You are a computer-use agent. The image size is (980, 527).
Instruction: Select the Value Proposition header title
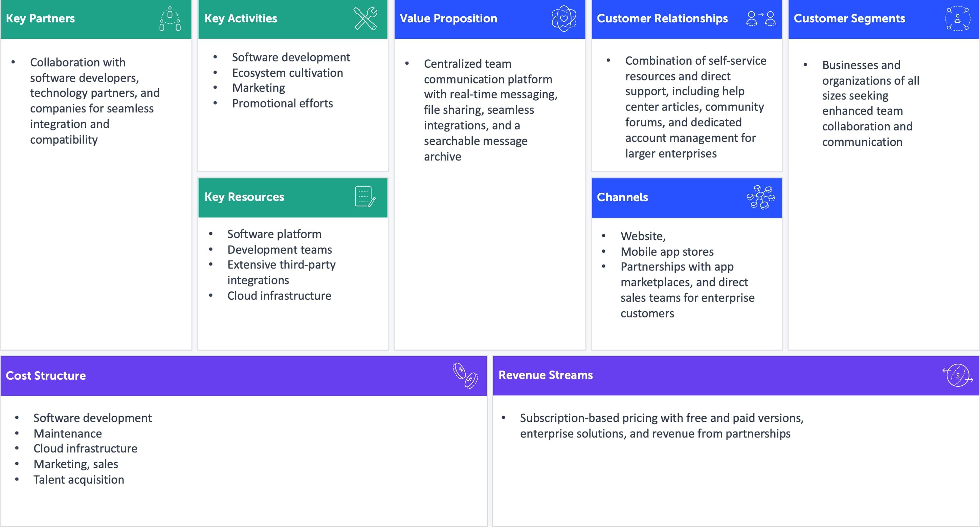click(x=448, y=18)
